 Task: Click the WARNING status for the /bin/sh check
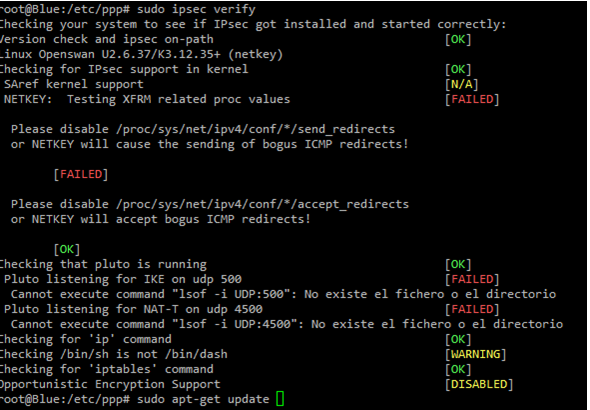coord(476,354)
